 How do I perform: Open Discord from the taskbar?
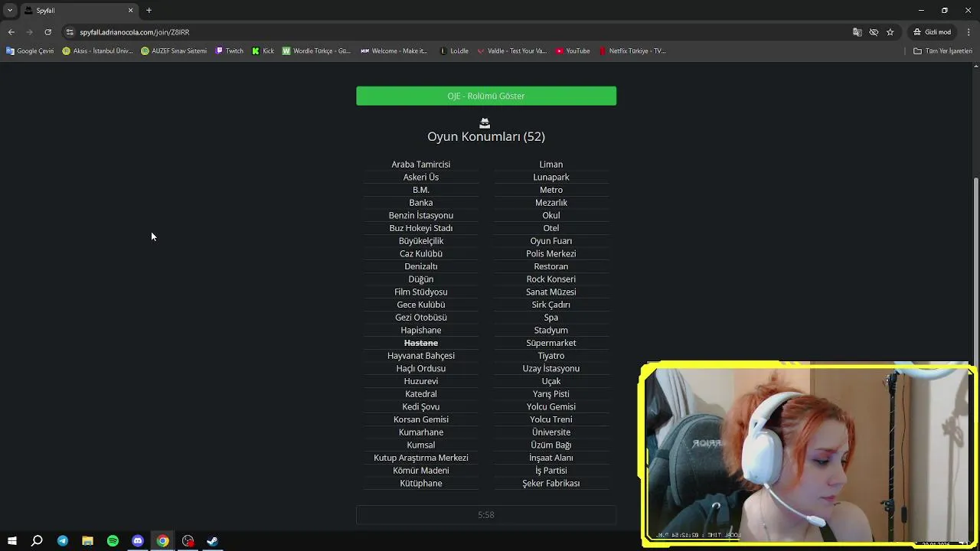138,541
